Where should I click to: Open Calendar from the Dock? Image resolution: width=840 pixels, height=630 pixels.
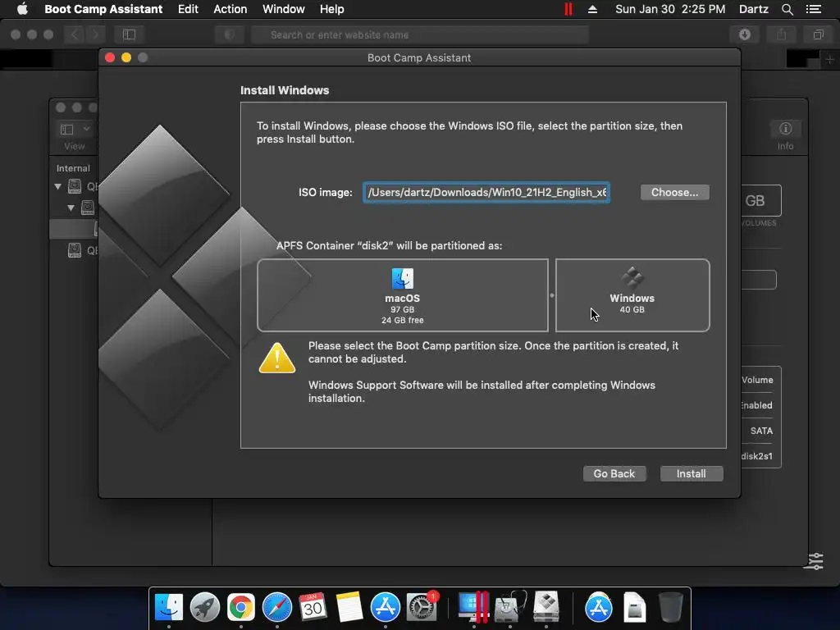point(313,607)
